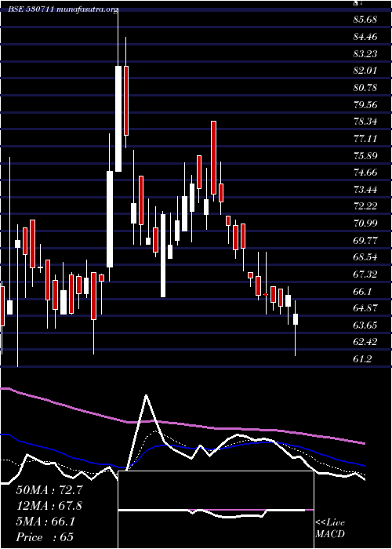This screenshot has height=549, width=392.
Task: Select the 79.56 price axis label
Action: point(365,104)
